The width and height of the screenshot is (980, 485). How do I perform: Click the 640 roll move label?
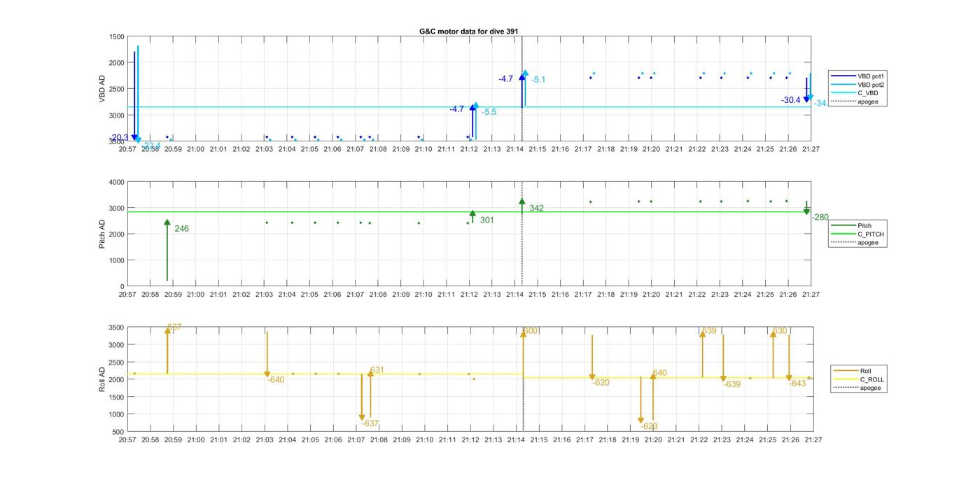[660, 373]
